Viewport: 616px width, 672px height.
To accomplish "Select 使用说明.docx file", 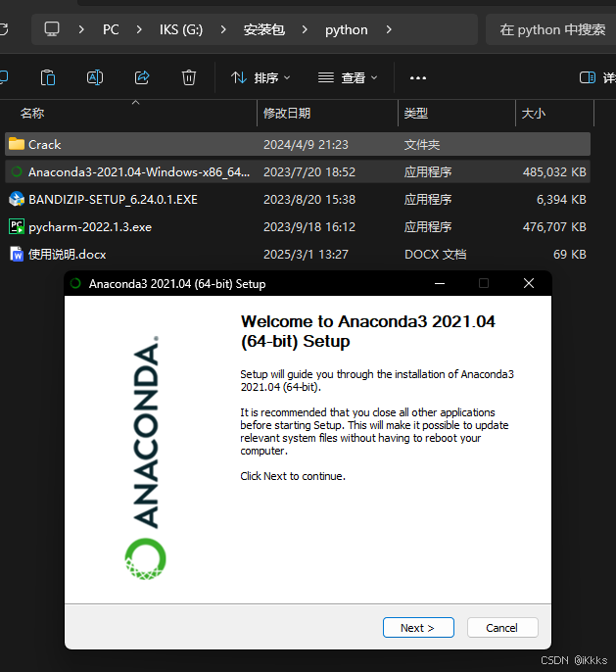I will (x=298, y=254).
